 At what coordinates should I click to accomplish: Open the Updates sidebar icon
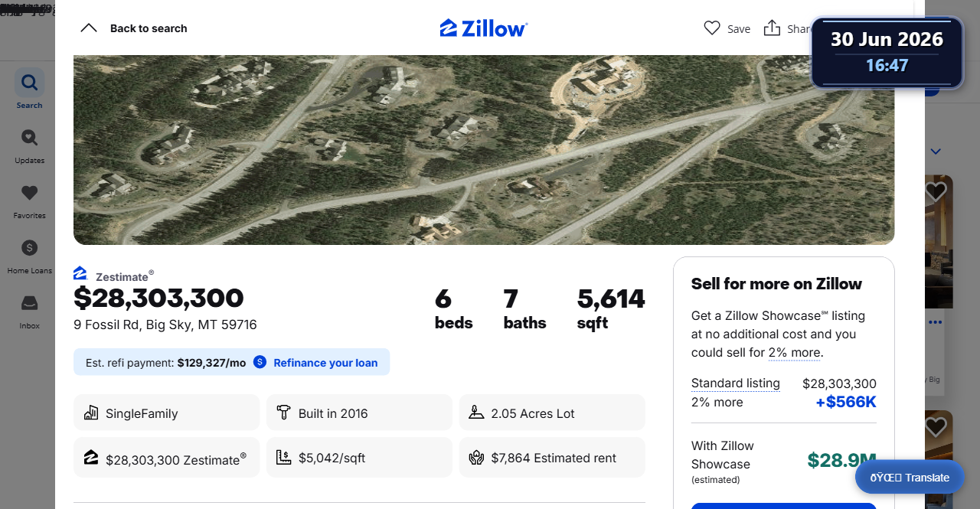[29, 138]
